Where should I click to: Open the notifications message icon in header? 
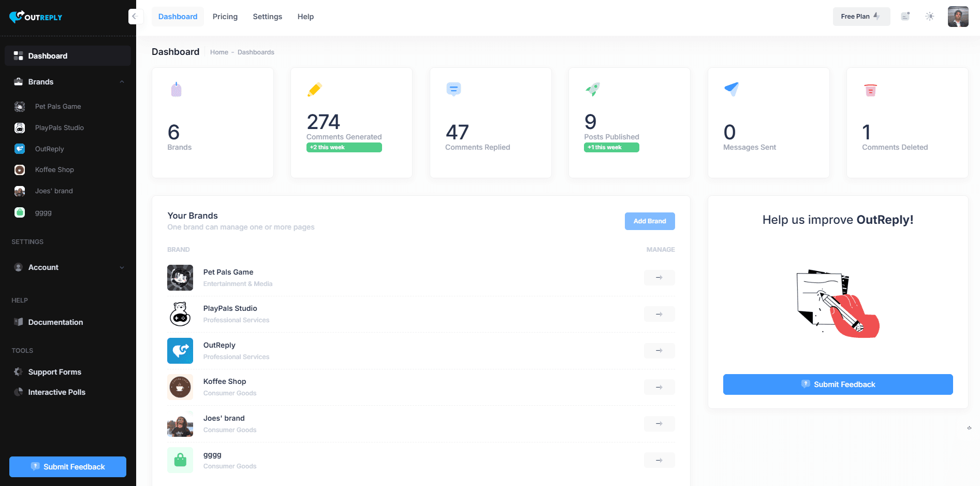[x=905, y=17]
